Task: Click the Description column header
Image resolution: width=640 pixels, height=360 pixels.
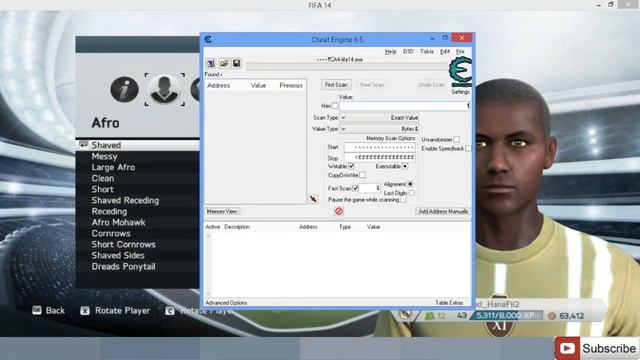Action: tap(237, 227)
